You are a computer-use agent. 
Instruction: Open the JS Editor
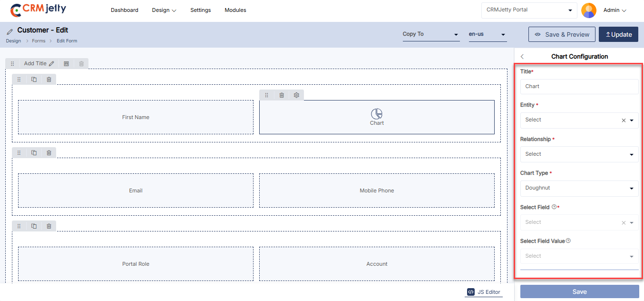[x=484, y=292]
